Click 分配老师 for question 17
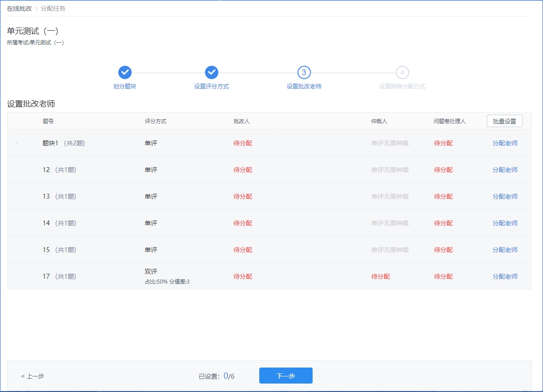Viewport: 543px width, 392px height. (505, 276)
